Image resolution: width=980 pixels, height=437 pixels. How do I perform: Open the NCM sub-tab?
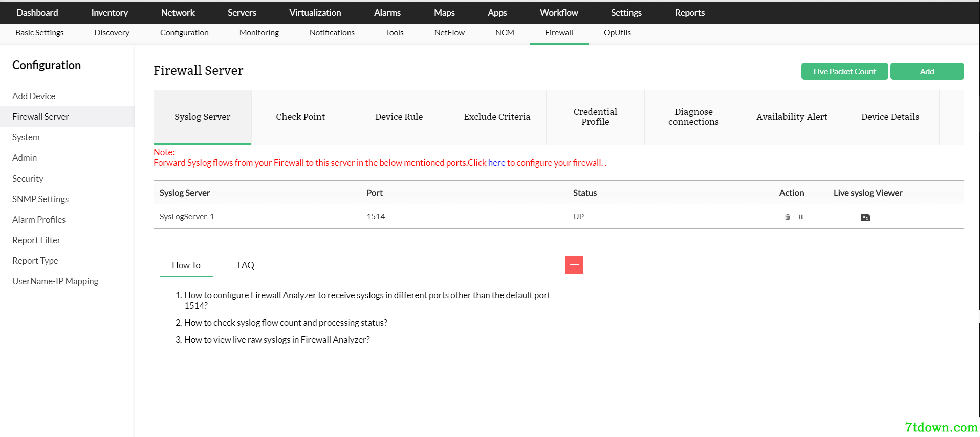point(505,33)
